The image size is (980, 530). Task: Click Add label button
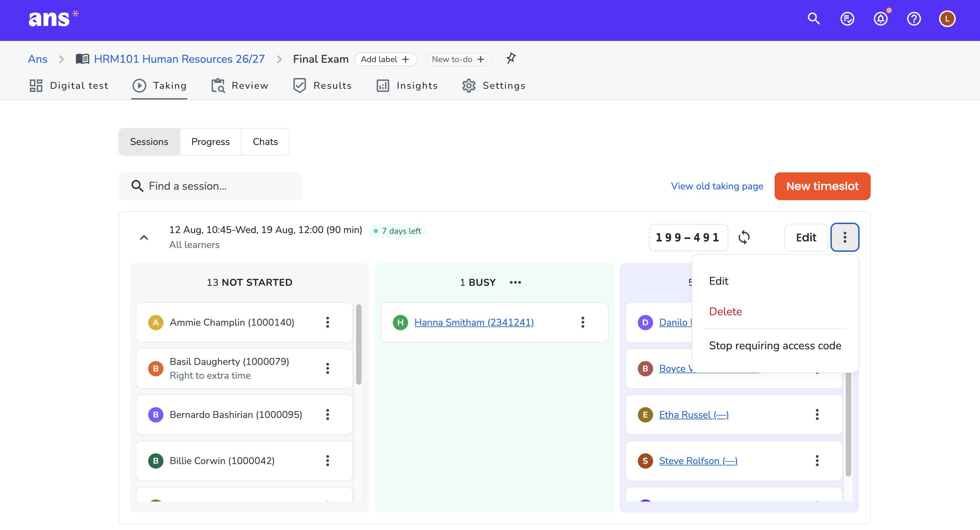[386, 59]
